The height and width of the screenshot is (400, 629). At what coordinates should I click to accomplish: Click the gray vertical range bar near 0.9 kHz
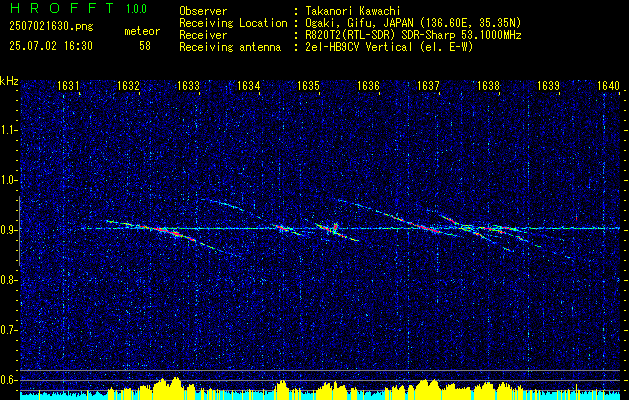point(19,231)
